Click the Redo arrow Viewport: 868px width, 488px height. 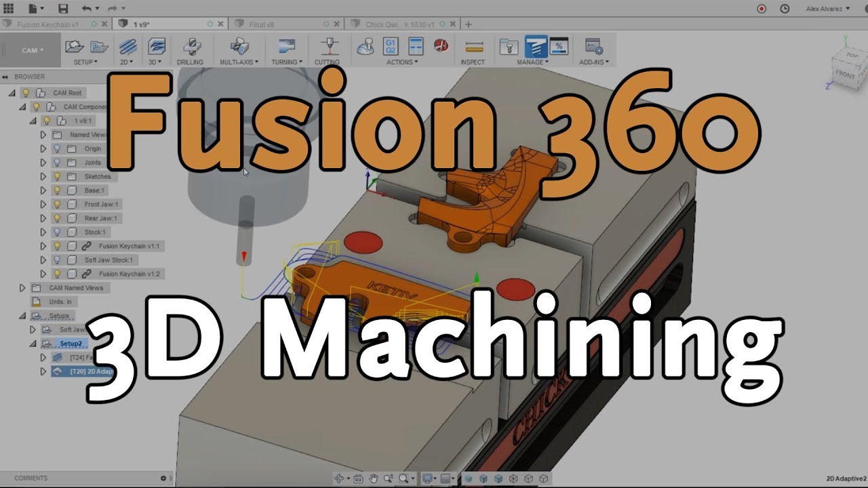point(112,8)
